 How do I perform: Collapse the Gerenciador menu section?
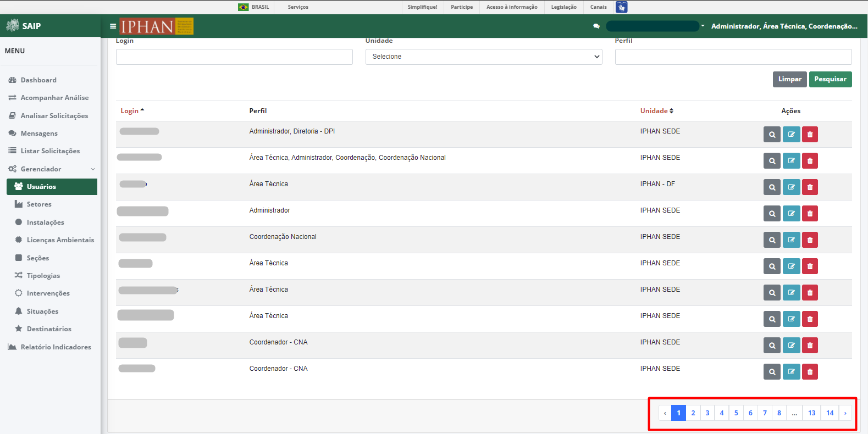[x=52, y=169]
